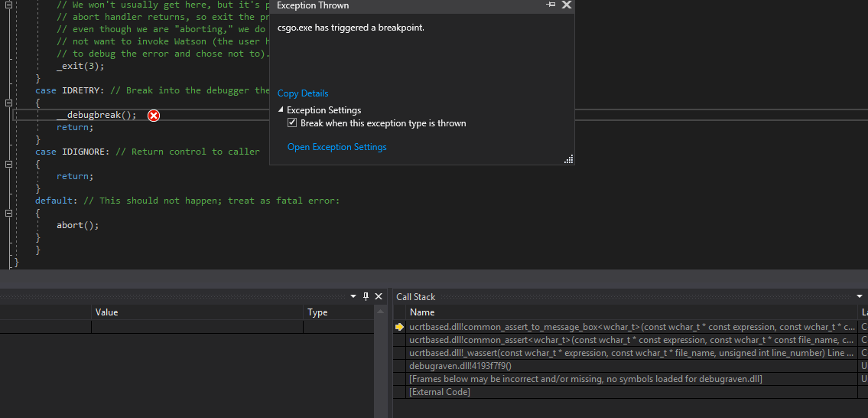Collapse the default case code block

[x=9, y=213]
